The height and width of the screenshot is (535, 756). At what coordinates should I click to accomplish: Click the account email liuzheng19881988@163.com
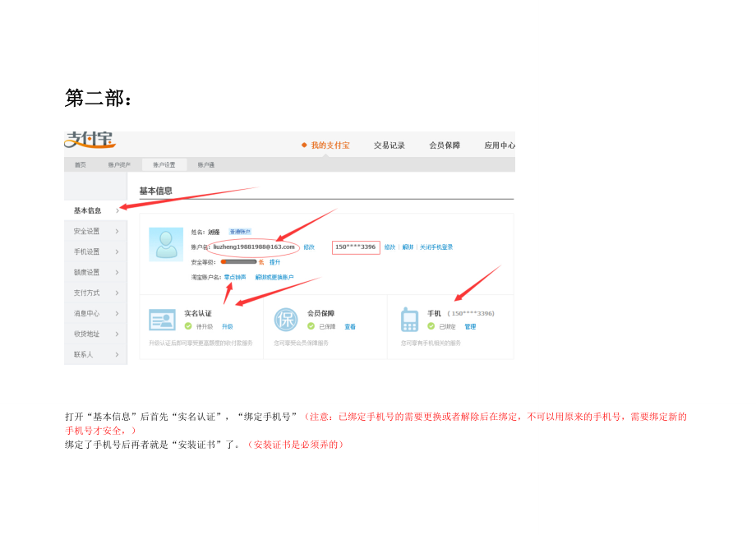point(254,247)
